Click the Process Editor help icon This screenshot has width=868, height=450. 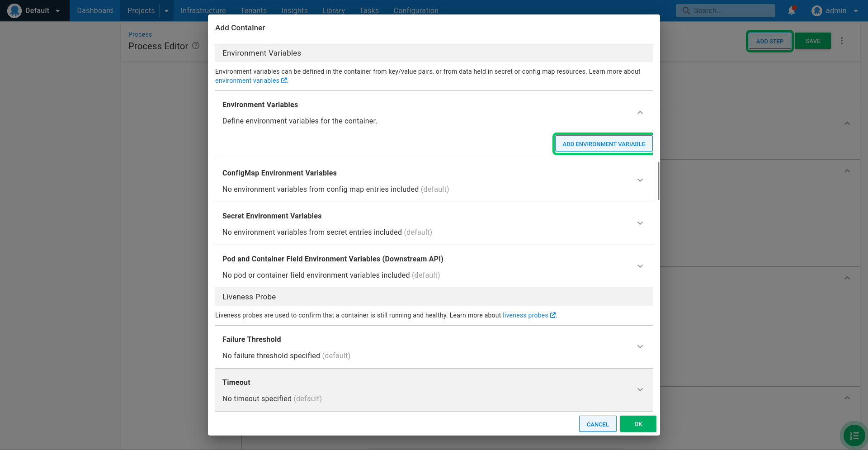(x=196, y=46)
